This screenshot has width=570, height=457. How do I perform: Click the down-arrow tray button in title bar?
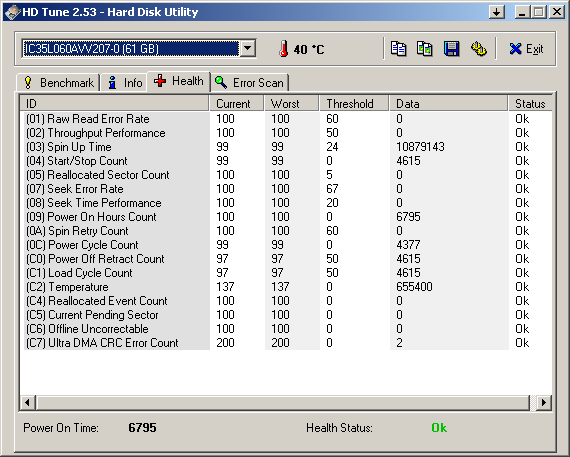click(497, 12)
